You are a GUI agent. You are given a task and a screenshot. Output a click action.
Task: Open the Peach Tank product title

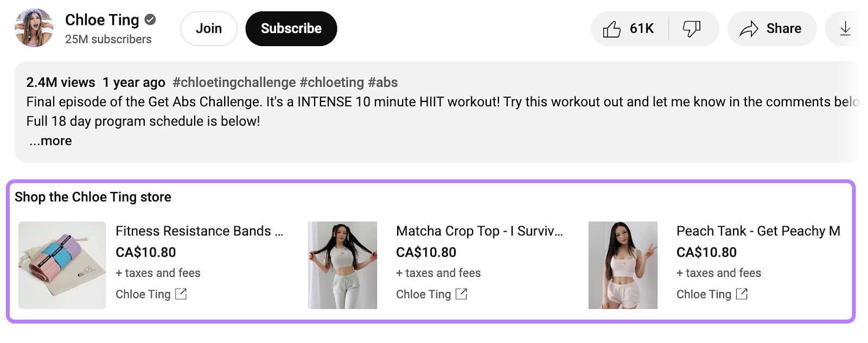coord(758,231)
